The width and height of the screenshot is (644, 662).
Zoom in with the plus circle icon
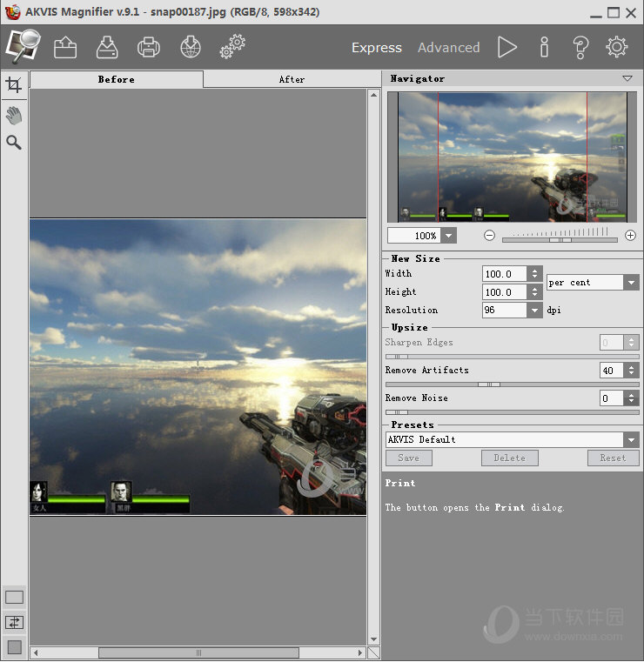[x=630, y=235]
